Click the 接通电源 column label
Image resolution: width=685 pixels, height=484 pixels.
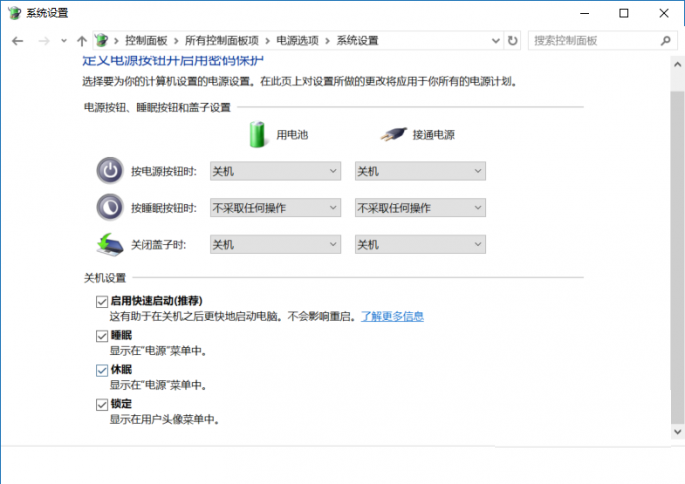tap(433, 135)
